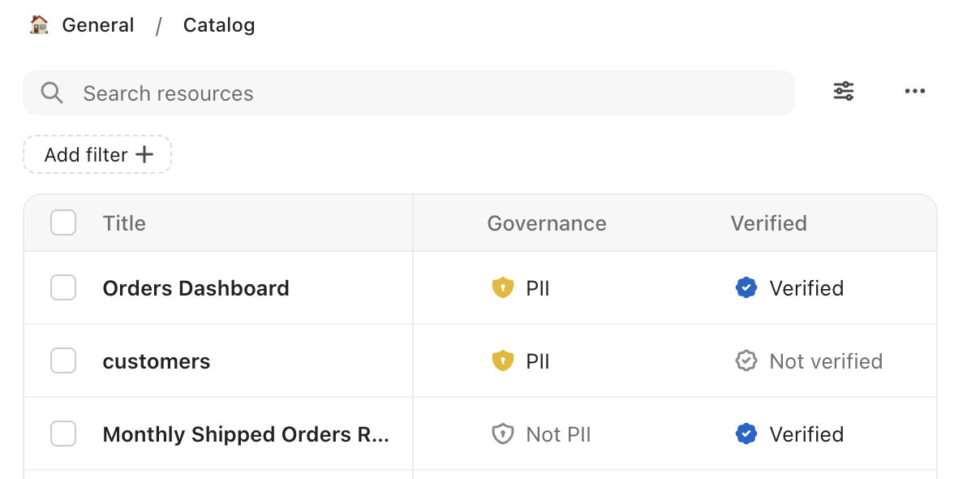
Task: Click the Add filter button
Action: click(97, 155)
